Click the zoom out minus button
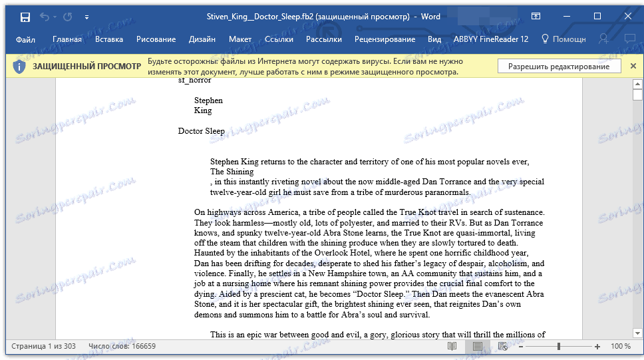 [521, 347]
